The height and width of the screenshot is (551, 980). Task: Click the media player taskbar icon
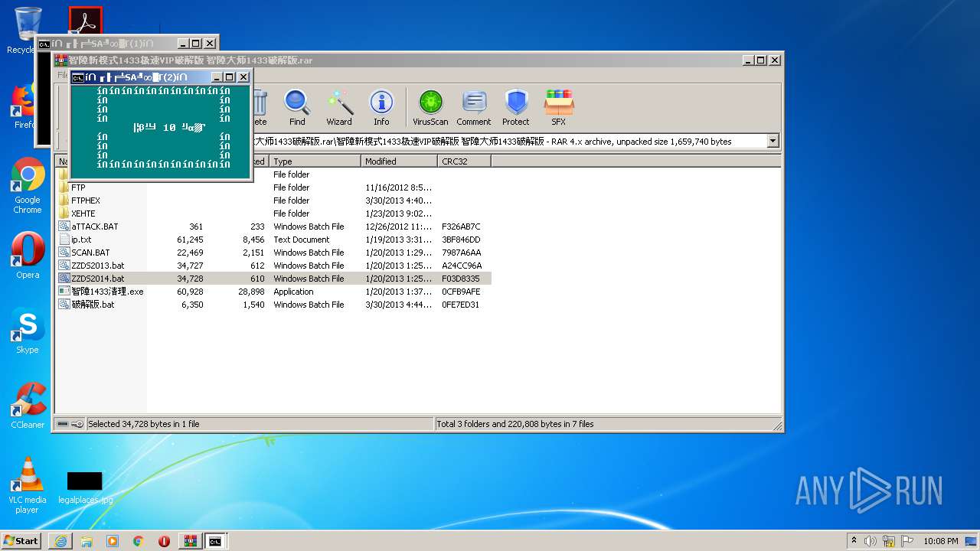pos(113,541)
